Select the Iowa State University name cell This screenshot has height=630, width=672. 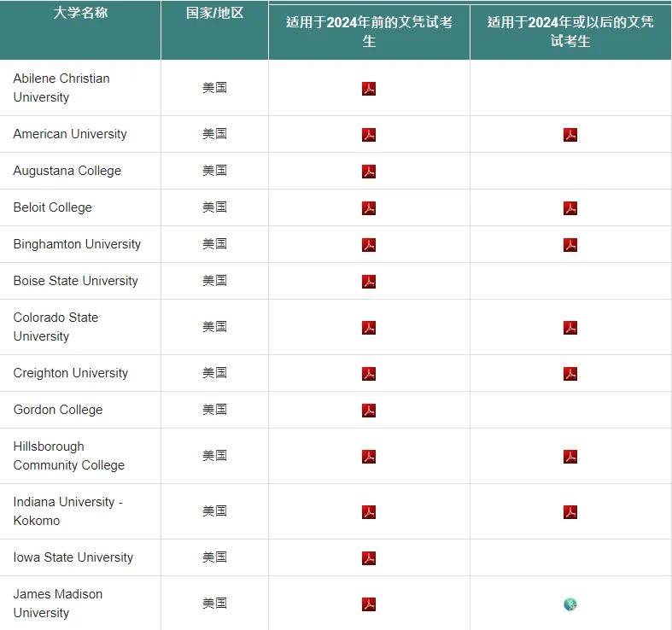point(80,557)
